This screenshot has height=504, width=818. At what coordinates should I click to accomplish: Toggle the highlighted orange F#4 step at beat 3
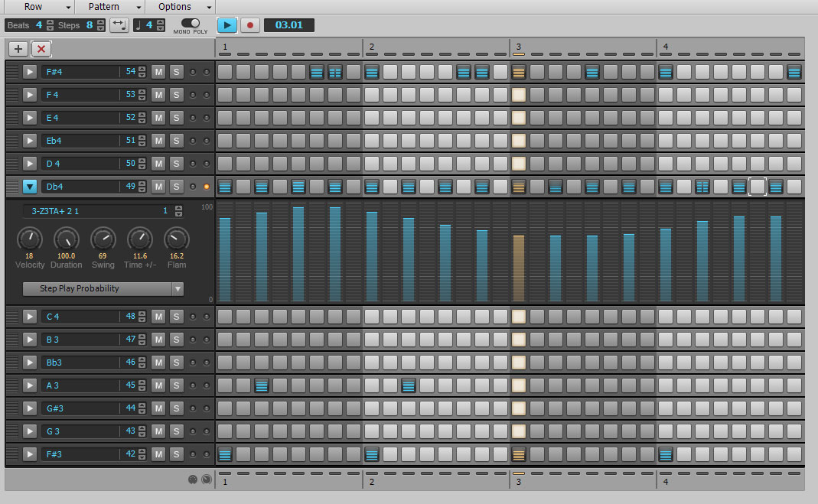[x=519, y=72]
